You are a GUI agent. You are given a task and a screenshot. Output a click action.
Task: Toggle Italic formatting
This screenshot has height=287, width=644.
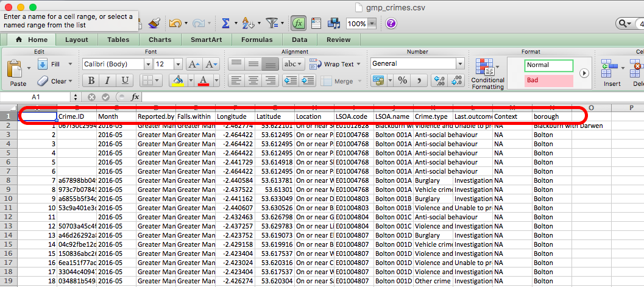(108, 80)
